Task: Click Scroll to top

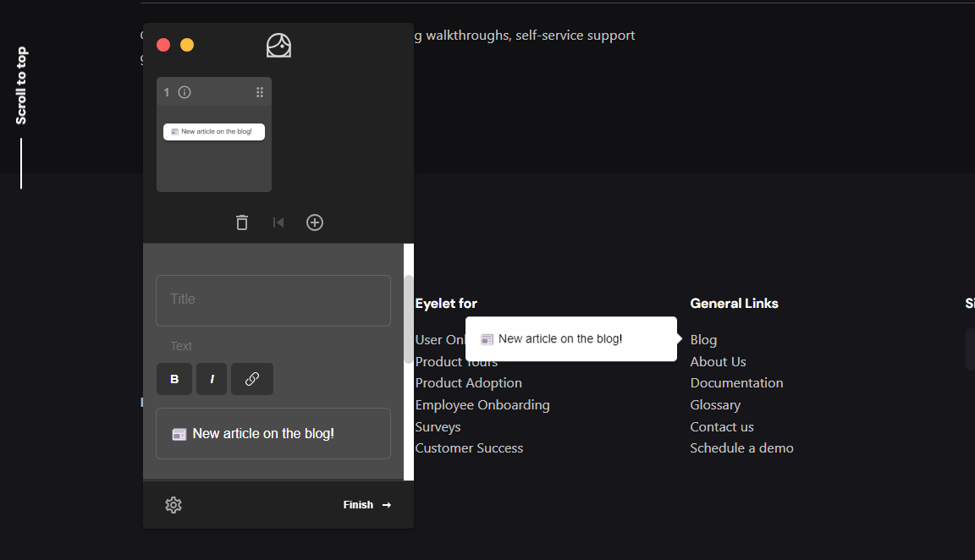Action: click(x=21, y=85)
